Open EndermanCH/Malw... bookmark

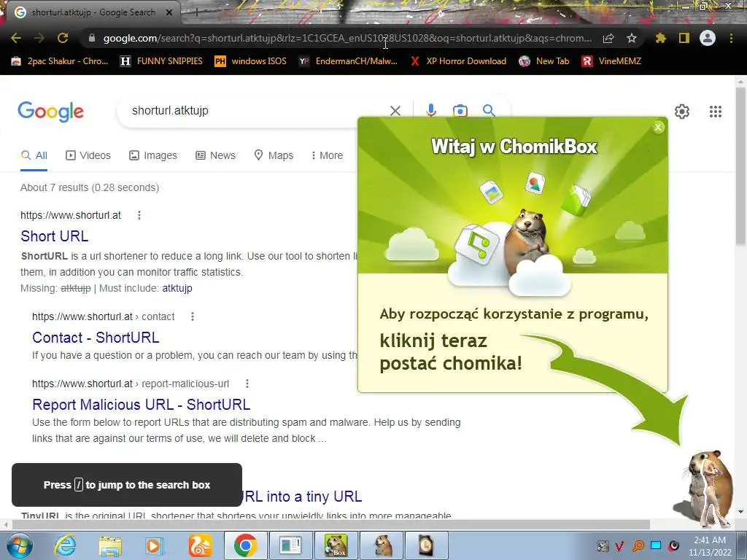348,61
